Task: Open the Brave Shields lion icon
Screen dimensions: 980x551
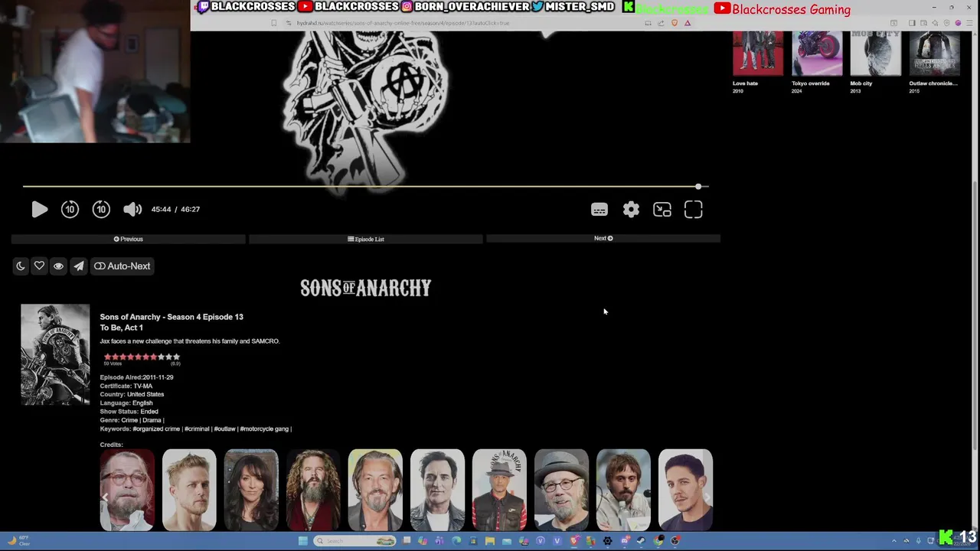Action: click(x=675, y=23)
